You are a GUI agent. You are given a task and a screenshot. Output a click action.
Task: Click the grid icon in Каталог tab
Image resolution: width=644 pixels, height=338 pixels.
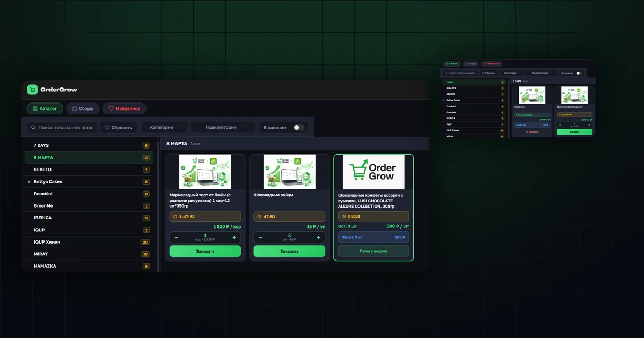click(34, 108)
